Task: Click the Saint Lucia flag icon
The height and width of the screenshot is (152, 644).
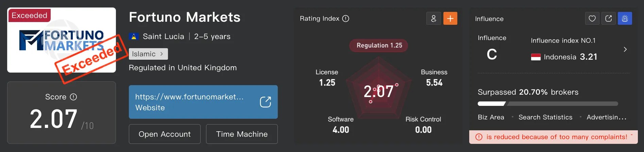Action: coord(134,36)
